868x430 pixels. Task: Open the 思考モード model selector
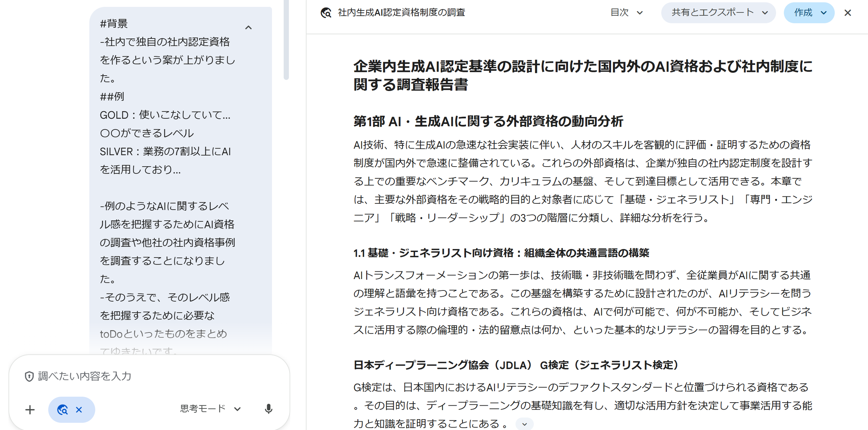(210, 409)
